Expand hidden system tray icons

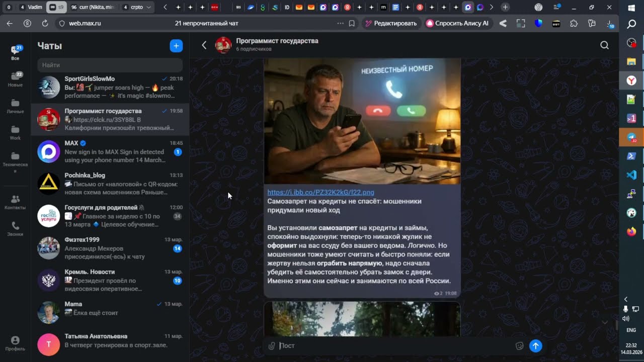625,299
